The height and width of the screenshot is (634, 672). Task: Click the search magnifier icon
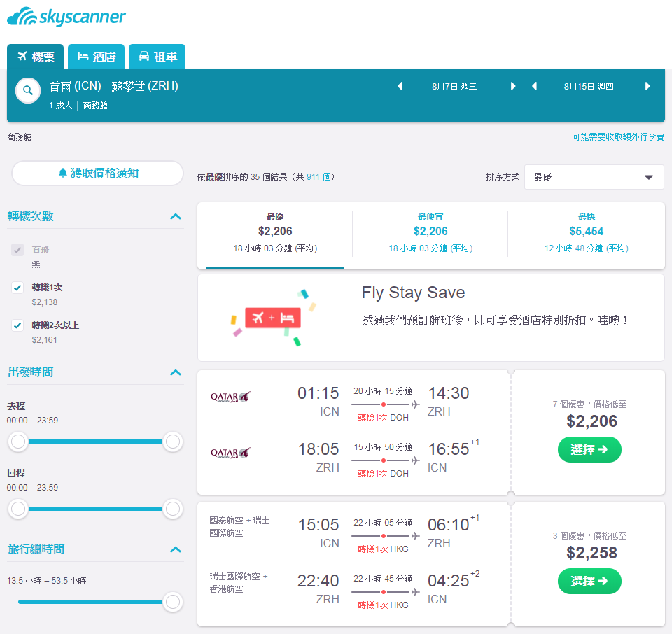point(28,90)
